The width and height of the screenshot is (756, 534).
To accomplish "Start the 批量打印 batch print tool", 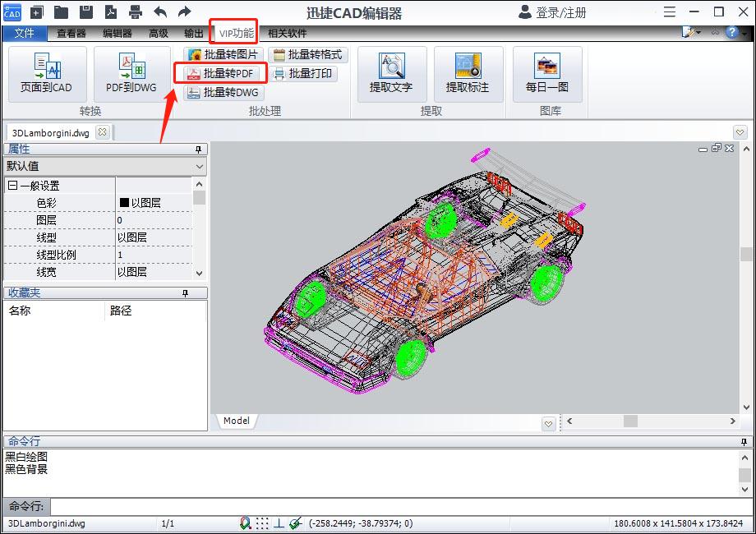I will pyautogui.click(x=307, y=72).
